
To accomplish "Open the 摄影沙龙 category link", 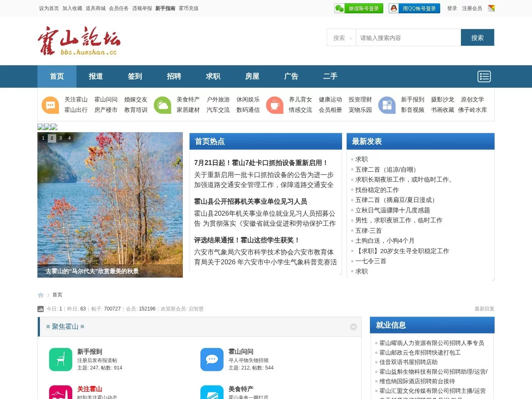I will [443, 100].
